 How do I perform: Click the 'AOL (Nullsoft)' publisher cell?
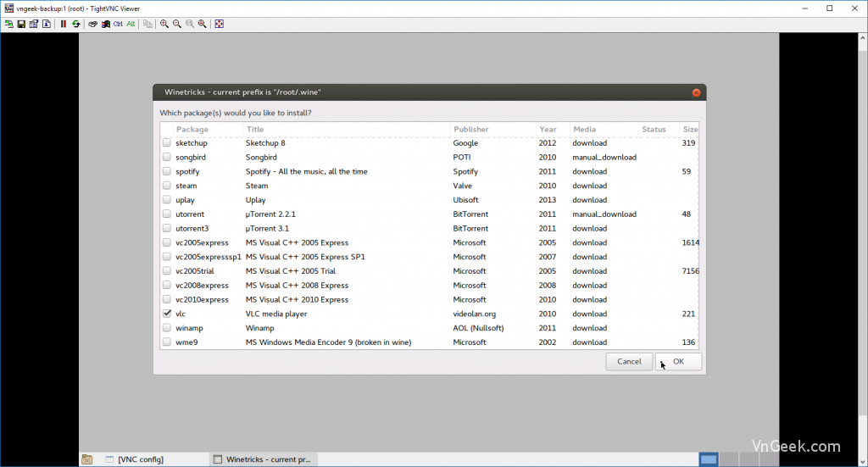point(478,328)
